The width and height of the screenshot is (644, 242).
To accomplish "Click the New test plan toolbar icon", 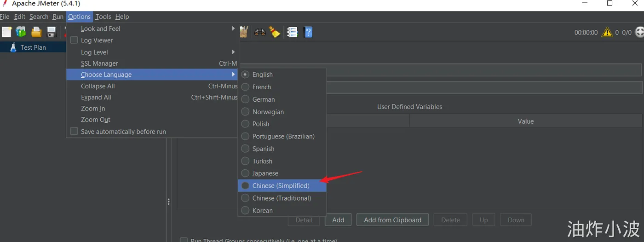I will click(6, 32).
